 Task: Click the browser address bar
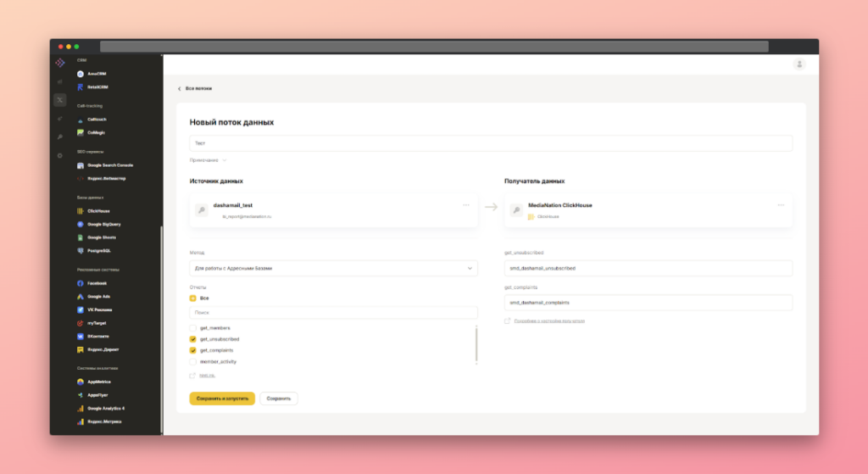434,47
